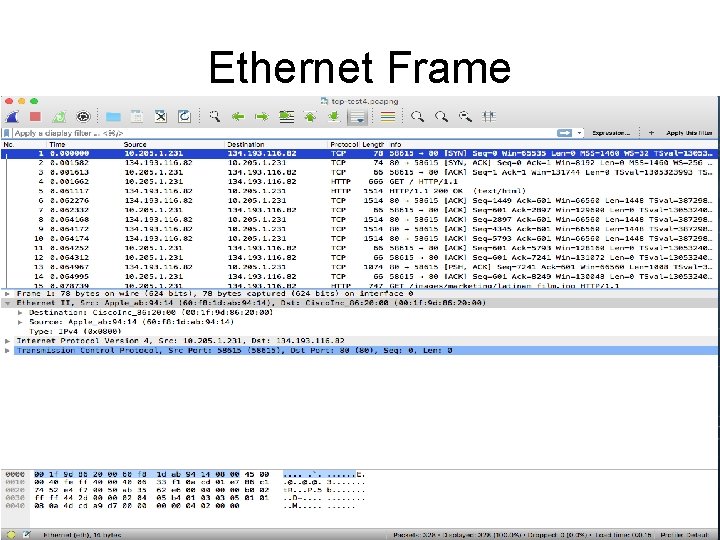
Task: Start capturing packets with the shark fin icon
Action: coord(13,117)
